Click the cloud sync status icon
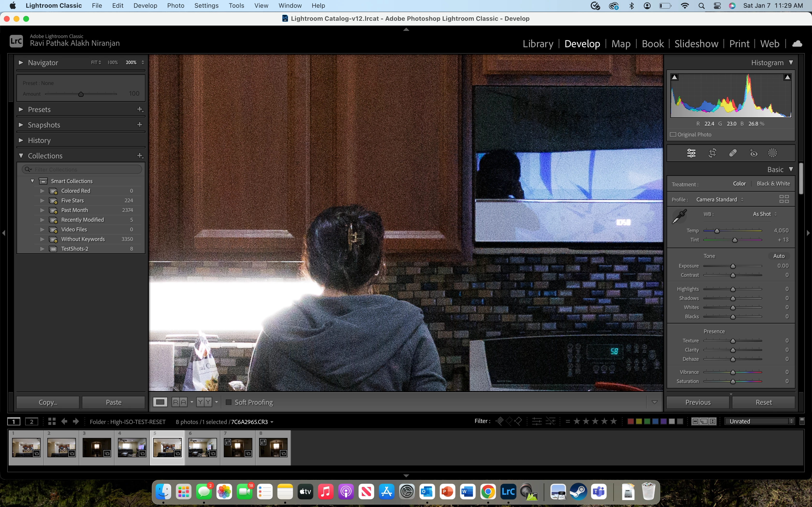 pos(797,44)
